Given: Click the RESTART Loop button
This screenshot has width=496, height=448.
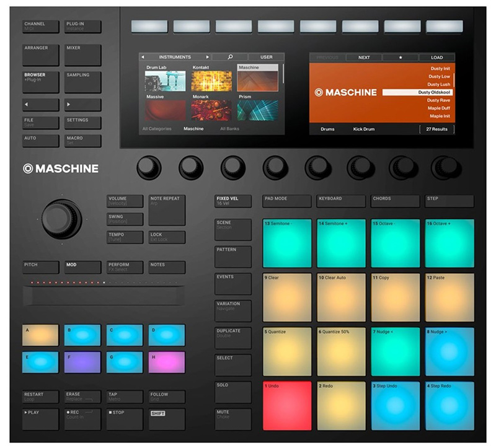Looking at the screenshot, I should [40, 397].
